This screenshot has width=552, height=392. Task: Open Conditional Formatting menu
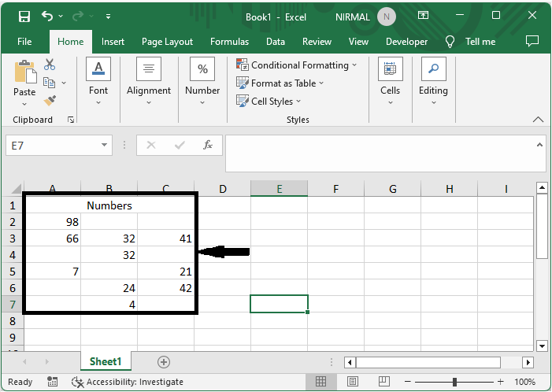pos(297,65)
